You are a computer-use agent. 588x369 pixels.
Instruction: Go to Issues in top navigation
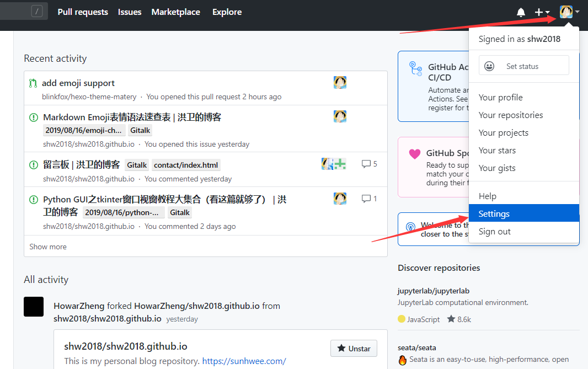click(x=130, y=12)
